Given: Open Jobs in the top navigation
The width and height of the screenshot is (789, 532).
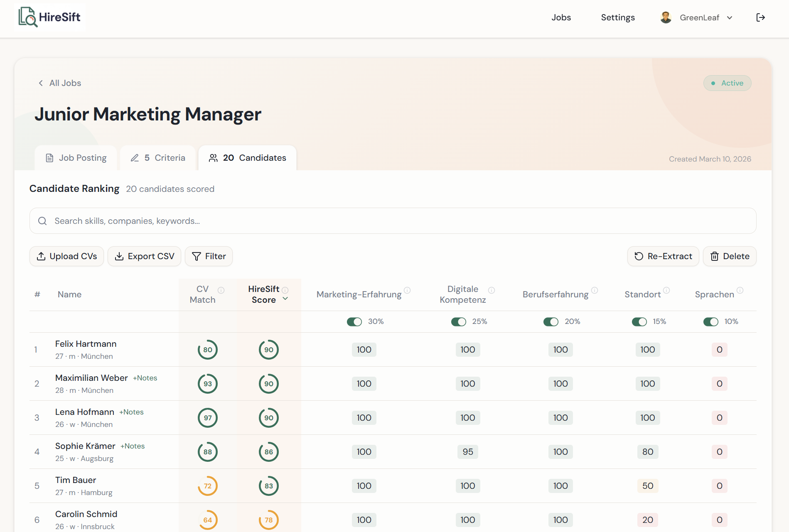Looking at the screenshot, I should coord(561,17).
